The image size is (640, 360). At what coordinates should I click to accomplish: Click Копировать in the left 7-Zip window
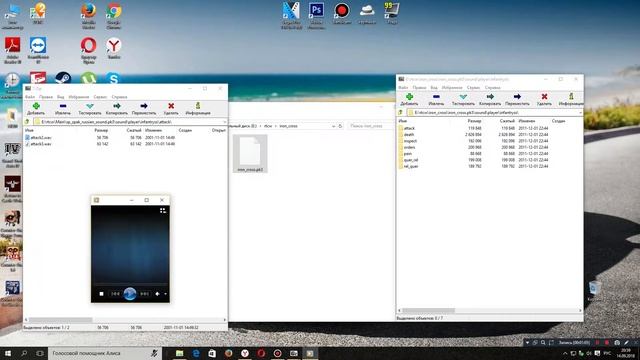tap(117, 109)
